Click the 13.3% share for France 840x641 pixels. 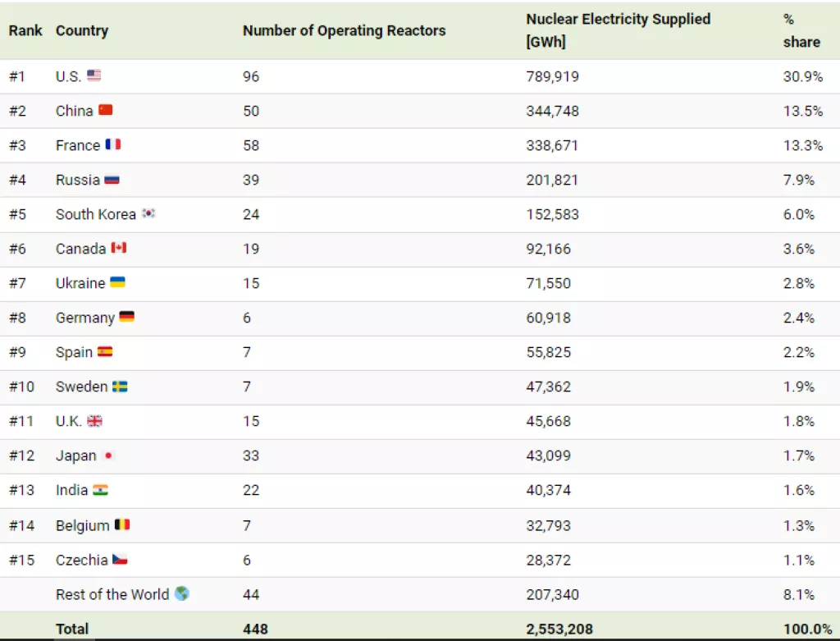(x=802, y=145)
